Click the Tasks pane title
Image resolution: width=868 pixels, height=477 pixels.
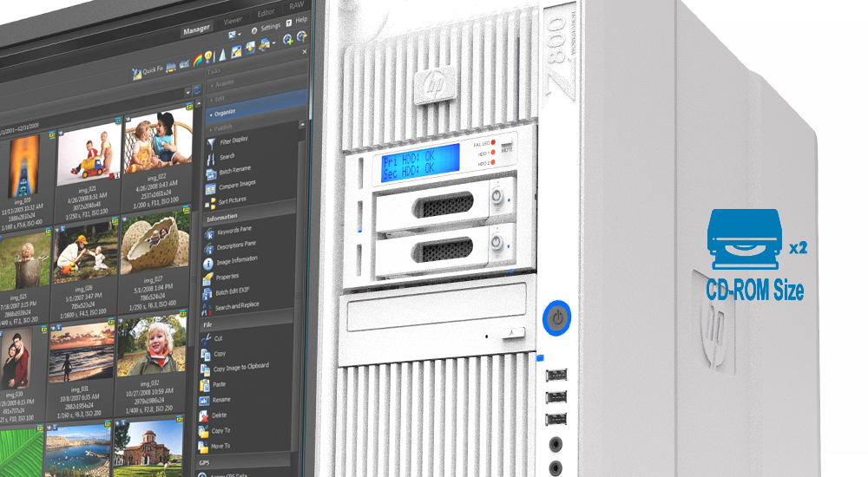214,71
